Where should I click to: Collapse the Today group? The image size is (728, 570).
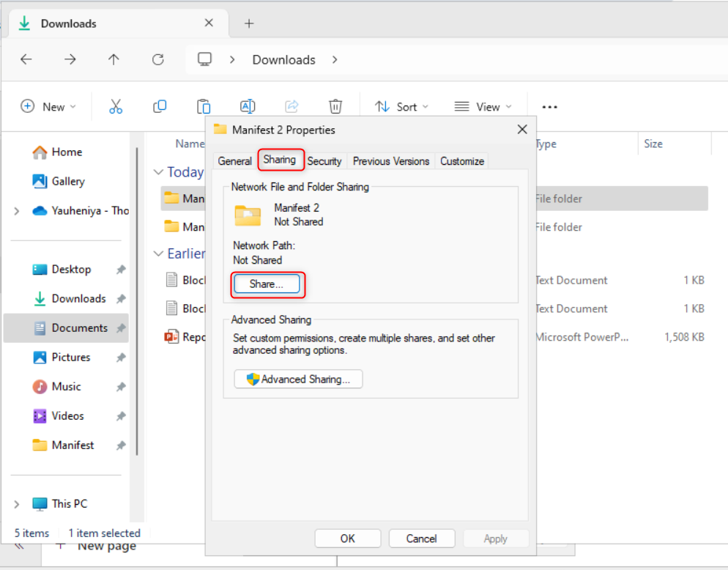[x=158, y=171]
